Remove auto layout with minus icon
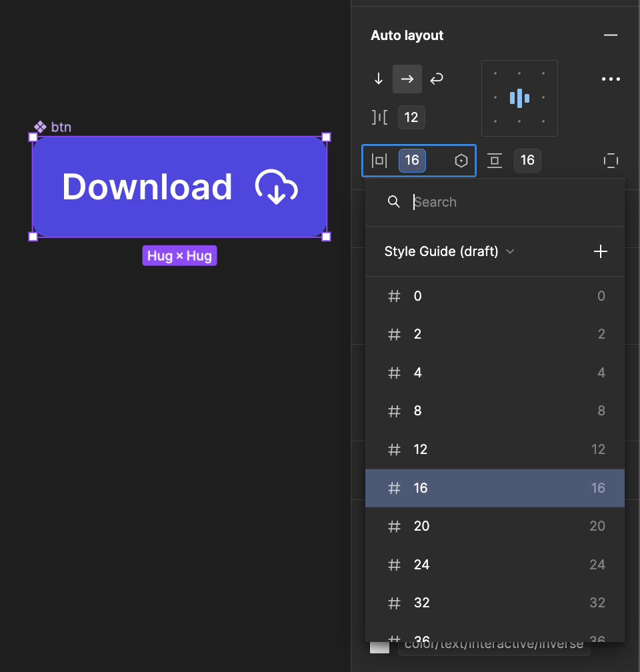The image size is (640, 672). [x=611, y=35]
